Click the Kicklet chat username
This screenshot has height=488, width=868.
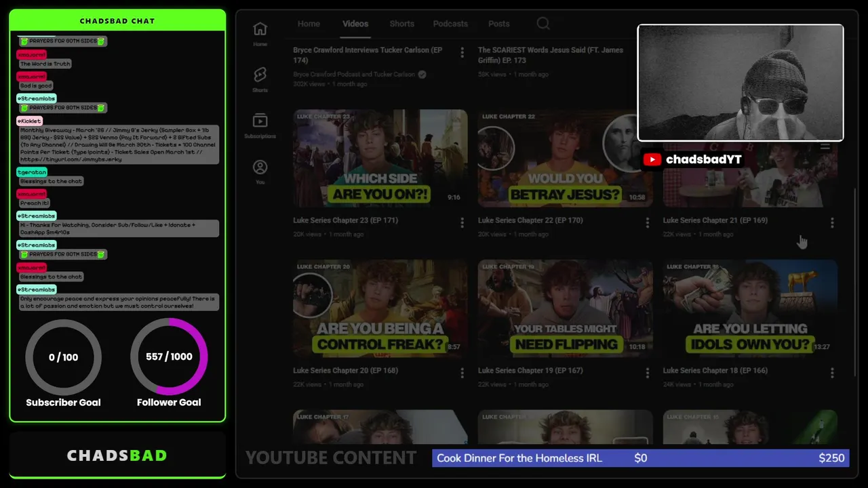[30, 121]
